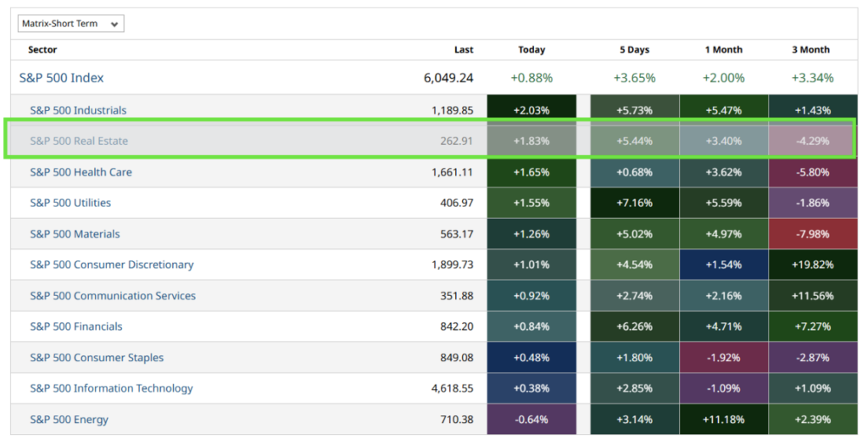Click the index 5 Days value +3.65%
This screenshot has height=446, width=868.
(x=634, y=78)
